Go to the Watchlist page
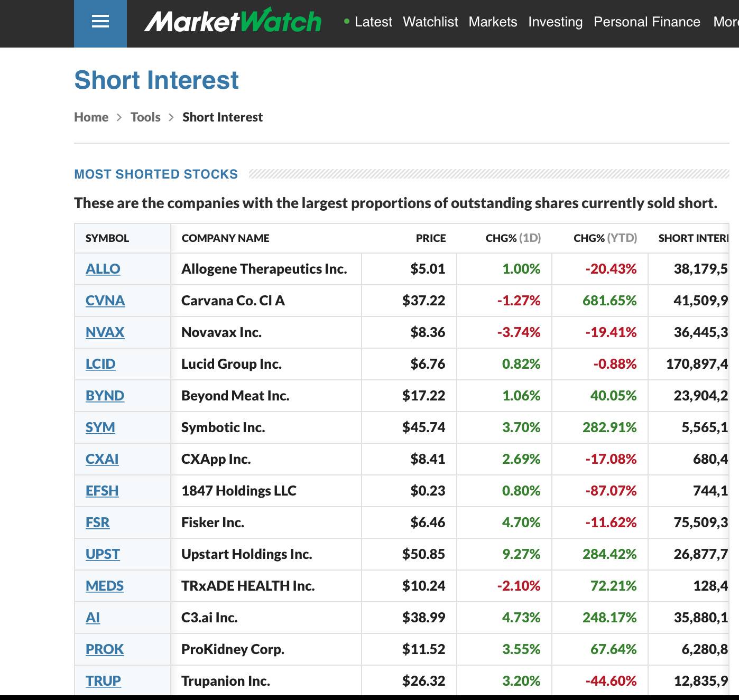This screenshot has height=700, width=739. coord(430,22)
